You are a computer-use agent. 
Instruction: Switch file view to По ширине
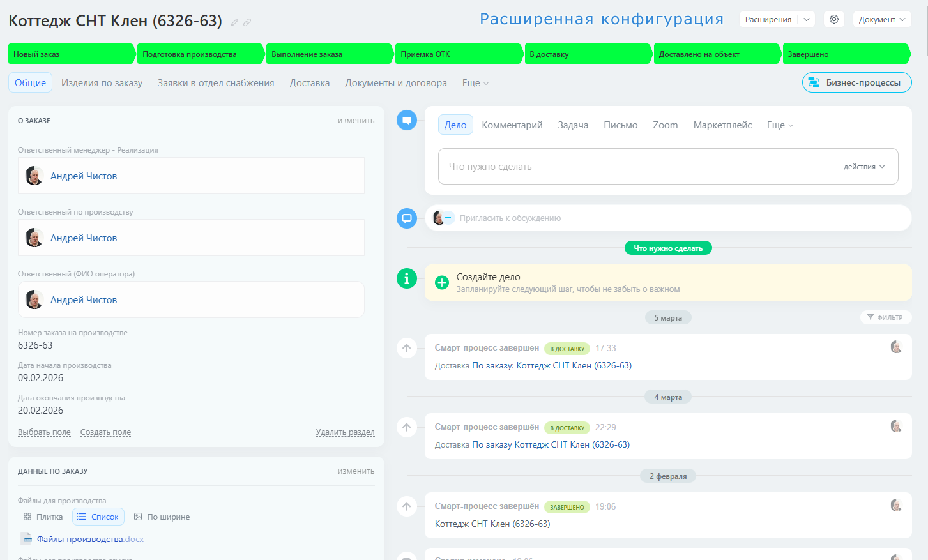[x=162, y=517]
